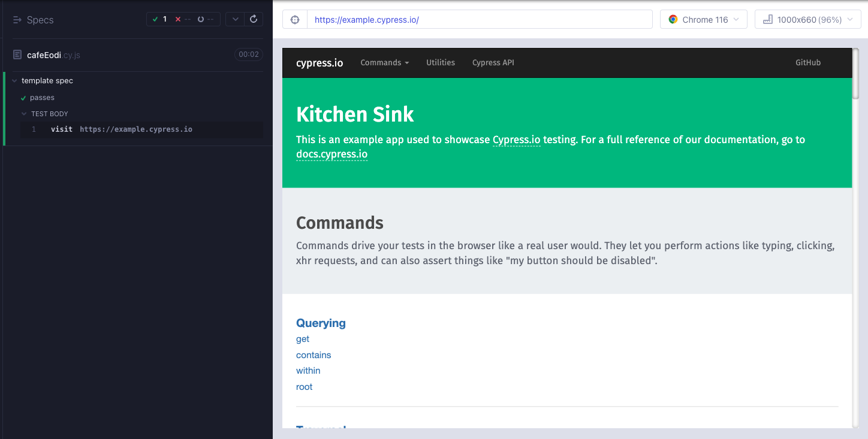Screen dimensions: 868x439
Task: Click the Chrome browser logo icon
Action: pos(673,20)
